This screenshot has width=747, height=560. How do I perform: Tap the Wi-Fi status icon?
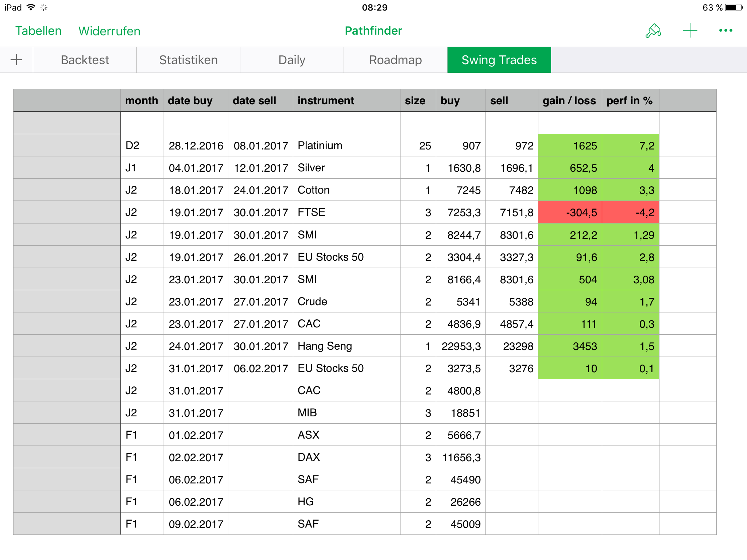coord(31,7)
